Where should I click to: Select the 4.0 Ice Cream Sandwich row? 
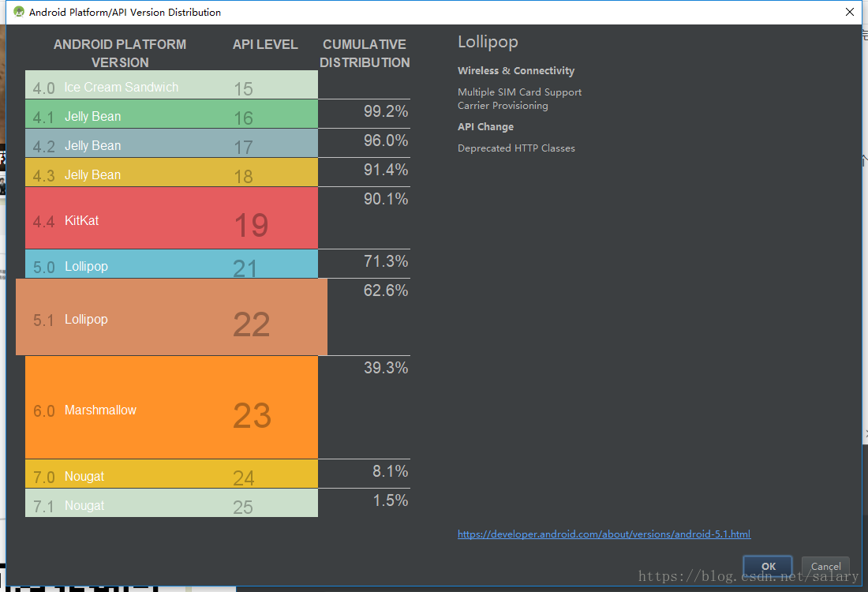(171, 84)
